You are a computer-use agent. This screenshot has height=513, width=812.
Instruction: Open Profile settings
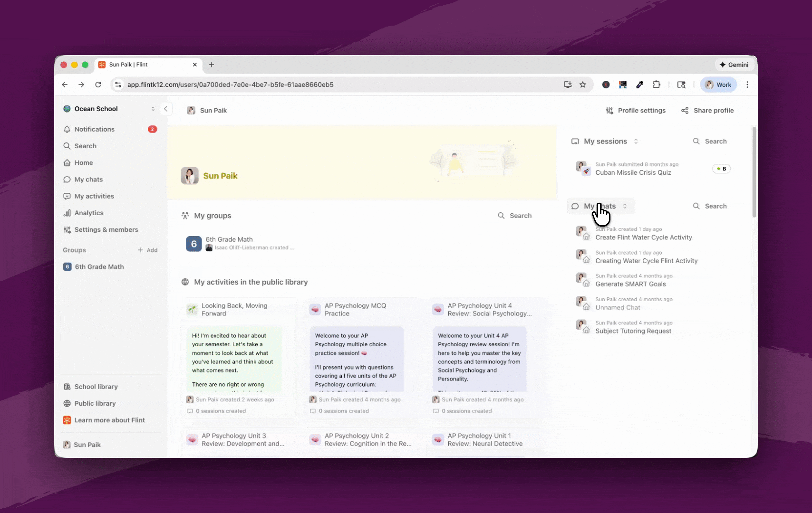tap(636, 111)
